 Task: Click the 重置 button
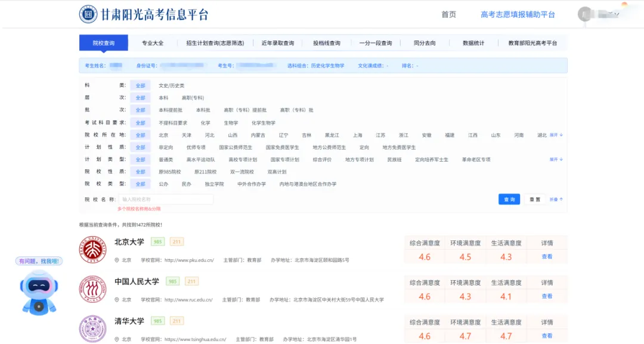pyautogui.click(x=535, y=199)
